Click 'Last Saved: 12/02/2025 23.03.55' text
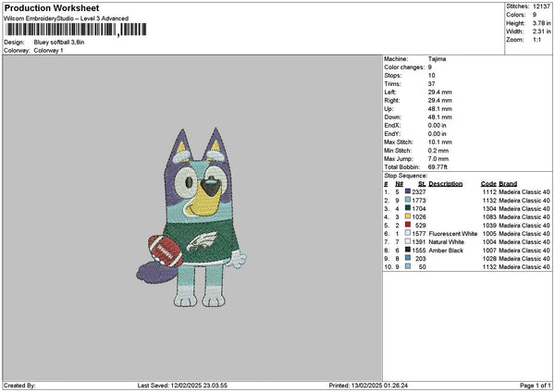555x392 pixels. coord(182,386)
